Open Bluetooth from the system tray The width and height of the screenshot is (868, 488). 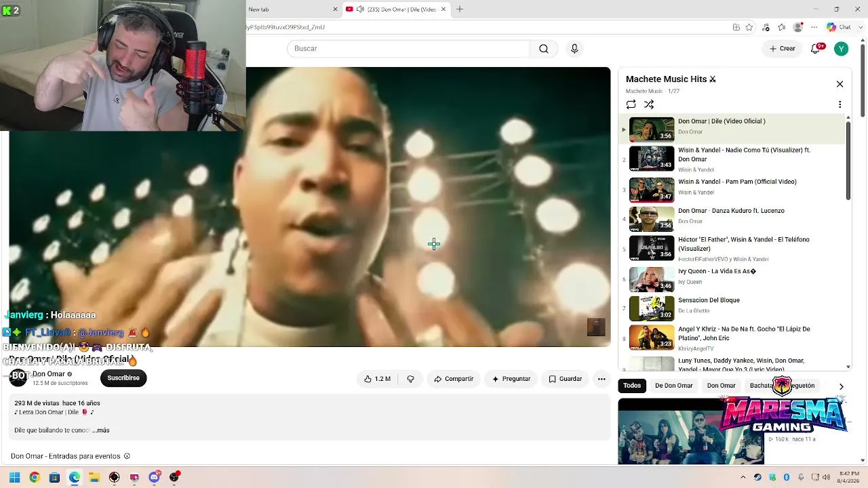tap(787, 477)
